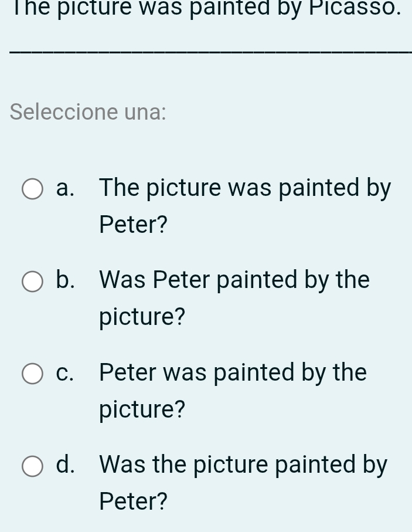Viewport: 412px width, 532px height.
Task: Select 'Peter was painted by the picture?' option
Action: 233,390
